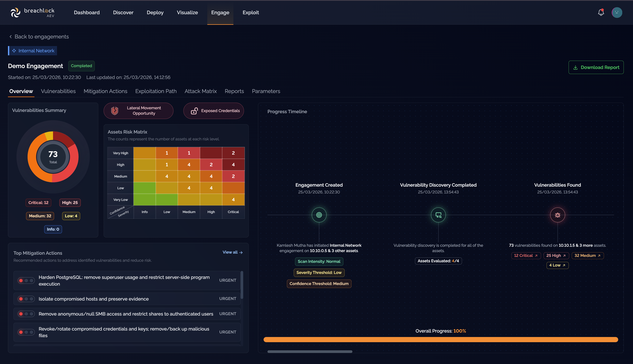633x364 pixels.
Task: Click priority indicator for Revoke/rotate compromised credentials
Action: coord(26,332)
